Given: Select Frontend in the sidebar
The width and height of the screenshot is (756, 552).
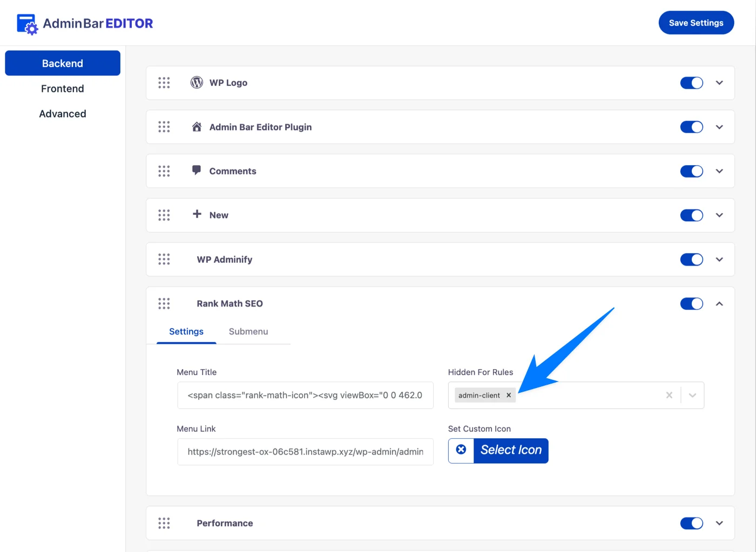Looking at the screenshot, I should 62,88.
